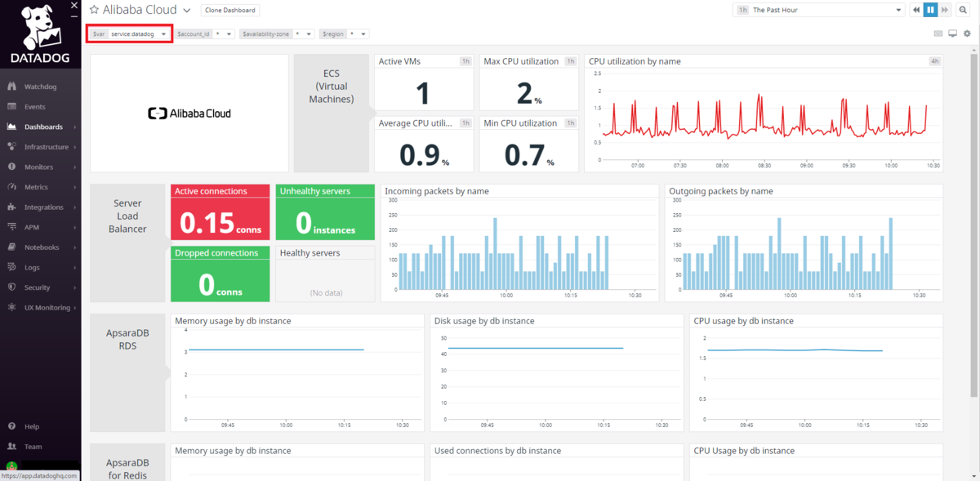
Task: Select the Min CPU utilization widget
Action: point(529,145)
